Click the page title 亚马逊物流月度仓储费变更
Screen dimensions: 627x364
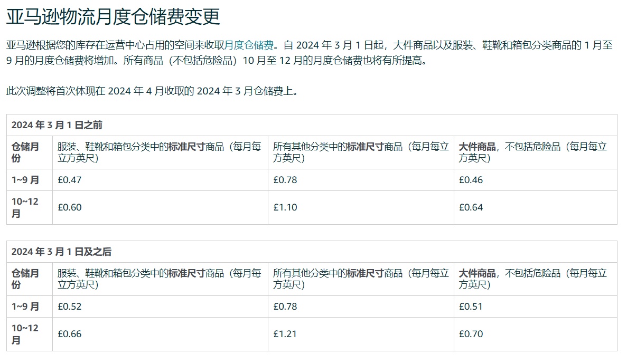pos(113,17)
